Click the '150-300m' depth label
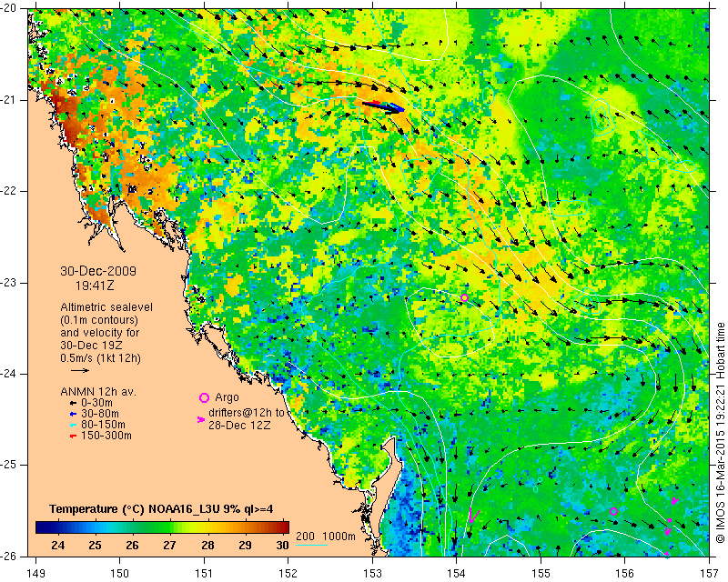 [106, 436]
